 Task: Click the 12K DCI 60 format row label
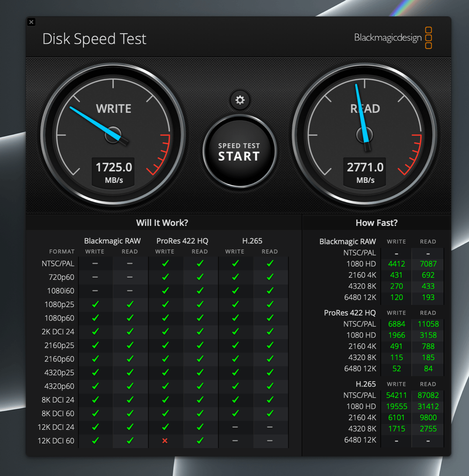point(56,441)
